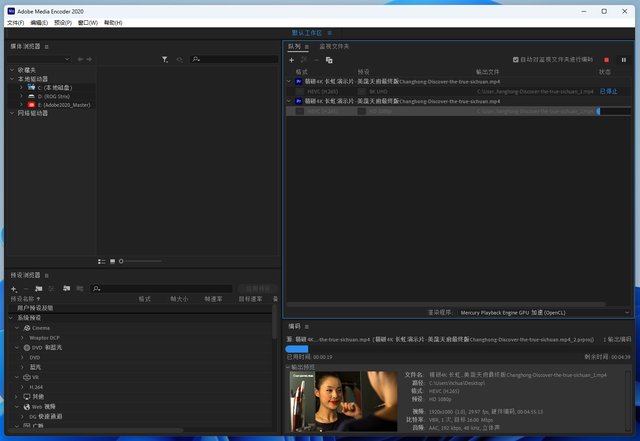Click the add output icon in queue toolbar
640x441 pixels.
(304, 60)
